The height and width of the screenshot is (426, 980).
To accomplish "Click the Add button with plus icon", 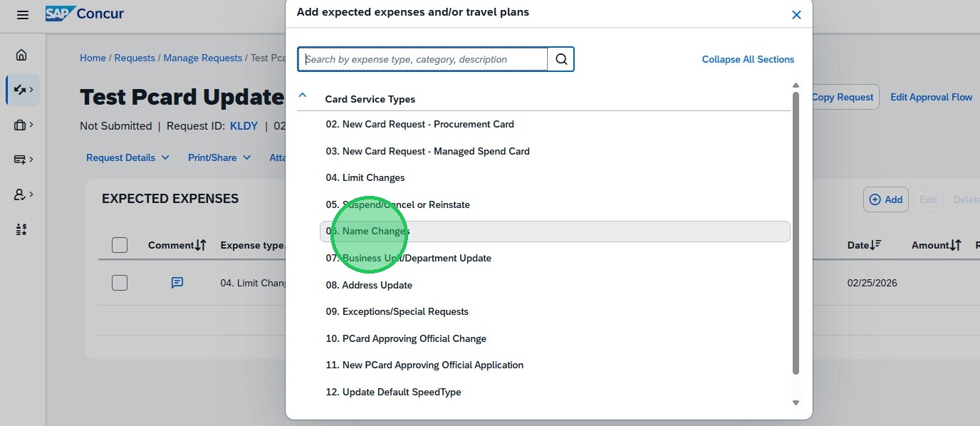I will click(886, 199).
